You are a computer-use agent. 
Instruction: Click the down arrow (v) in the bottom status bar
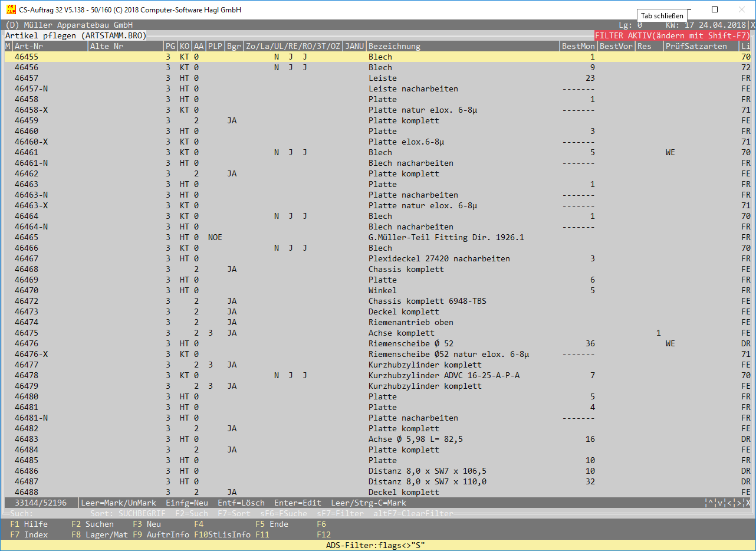tap(720, 503)
